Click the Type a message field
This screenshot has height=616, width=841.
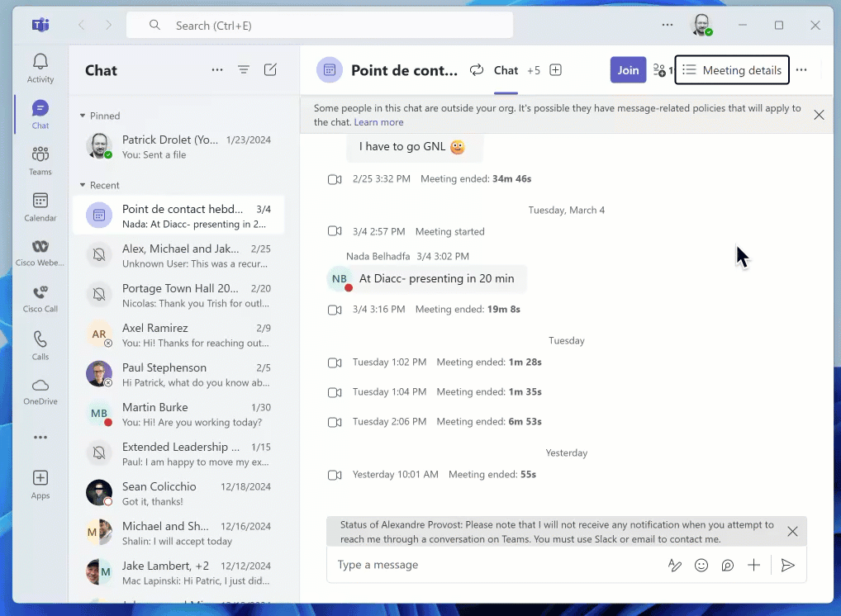496,566
